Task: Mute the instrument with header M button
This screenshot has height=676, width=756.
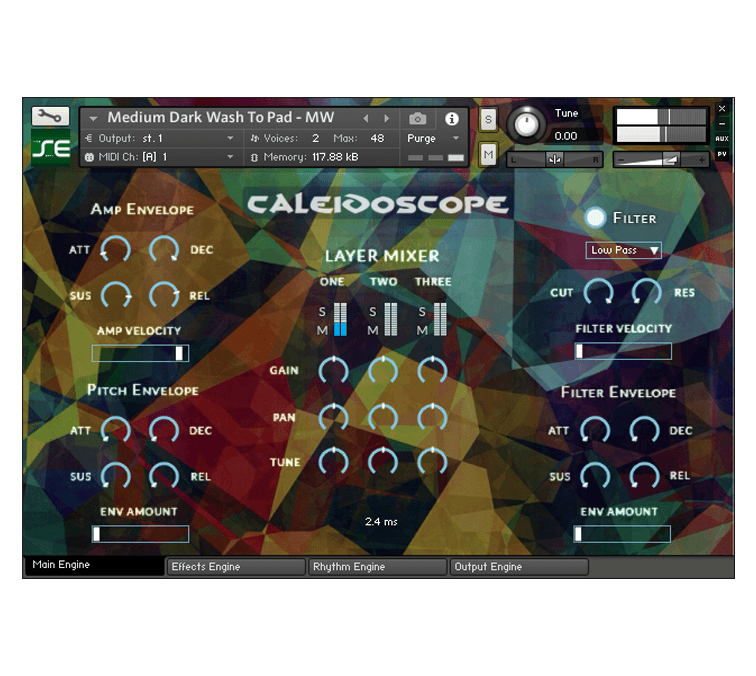Action: tap(488, 154)
